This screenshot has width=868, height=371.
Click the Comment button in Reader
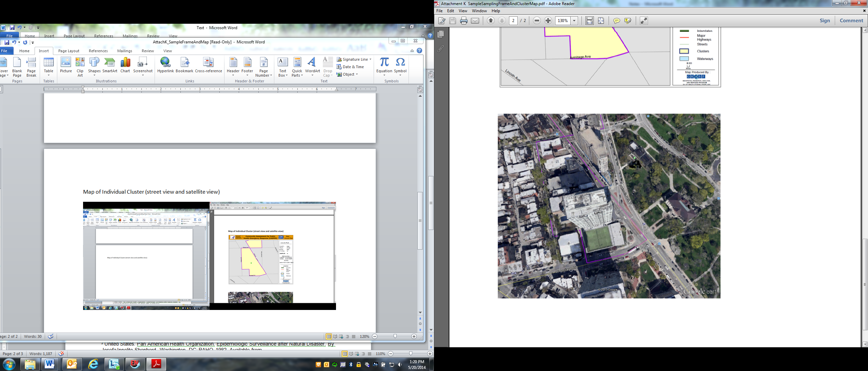[851, 21]
